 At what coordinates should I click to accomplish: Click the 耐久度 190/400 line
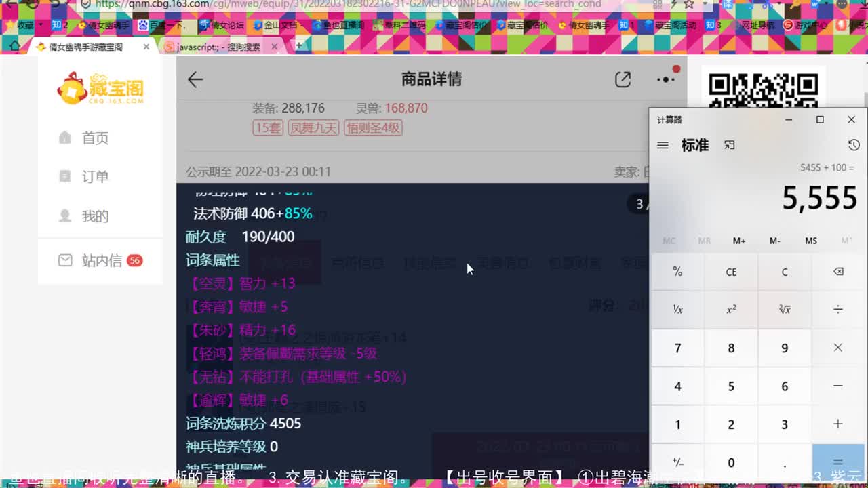tap(240, 237)
